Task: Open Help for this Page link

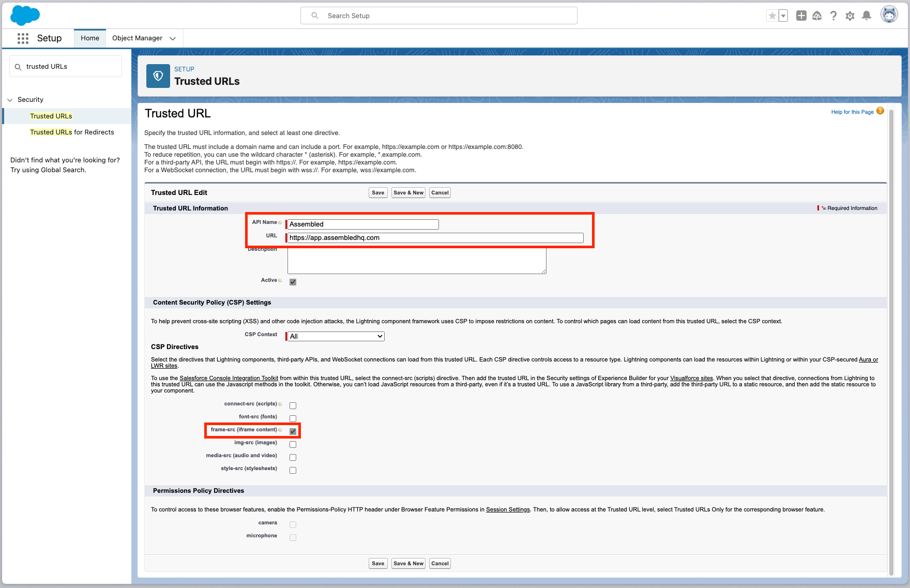Action: tap(852, 112)
